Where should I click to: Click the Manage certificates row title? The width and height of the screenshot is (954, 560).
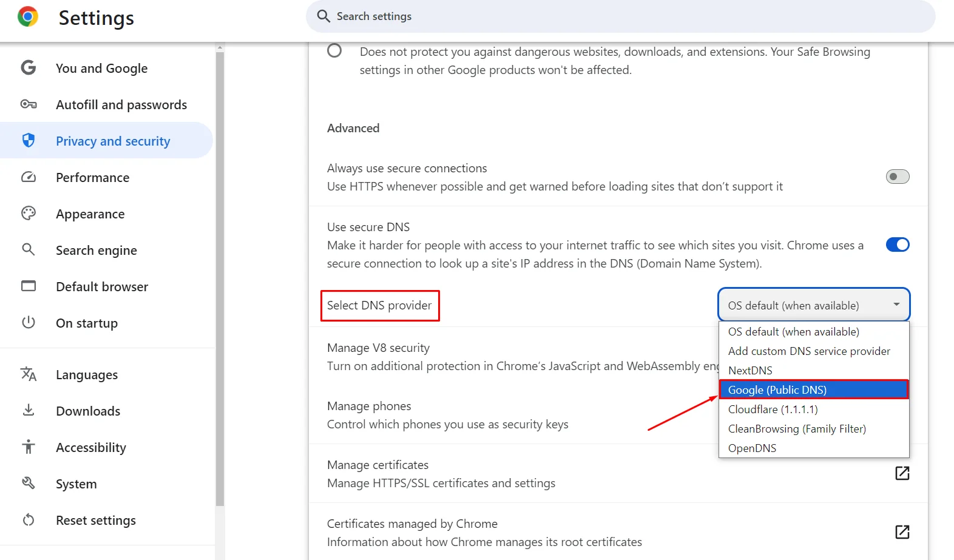(x=377, y=465)
